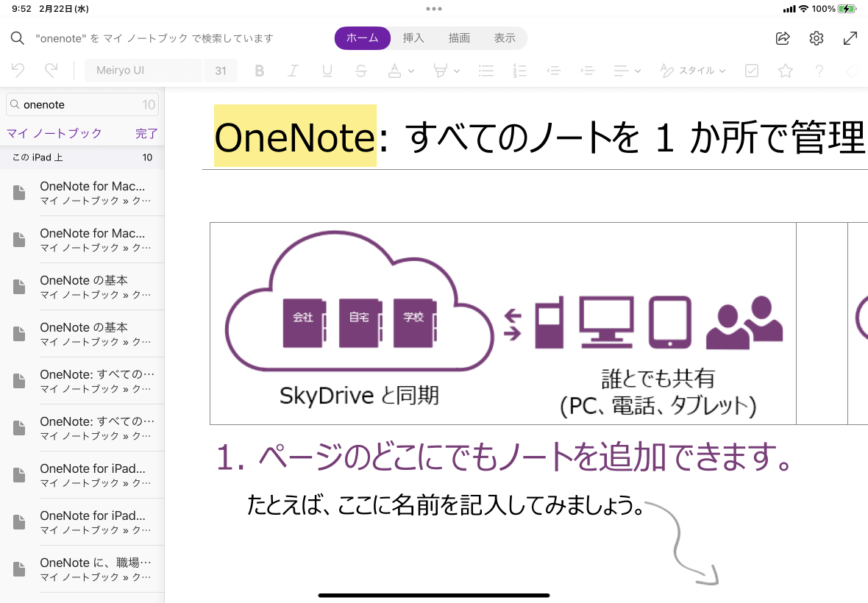Open first OneNote の基本 result
Screen dimensions: 868x603
82,287
